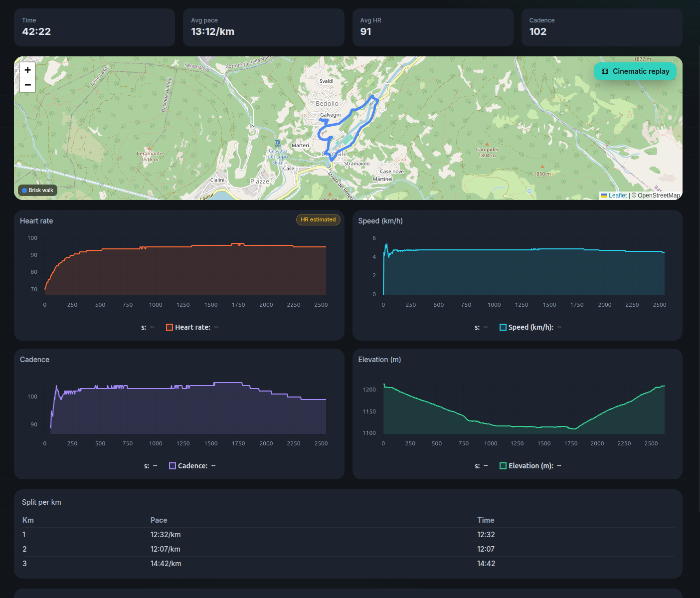This screenshot has height=598, width=700.
Task: Click the Split per km heading
Action: pos(41,502)
